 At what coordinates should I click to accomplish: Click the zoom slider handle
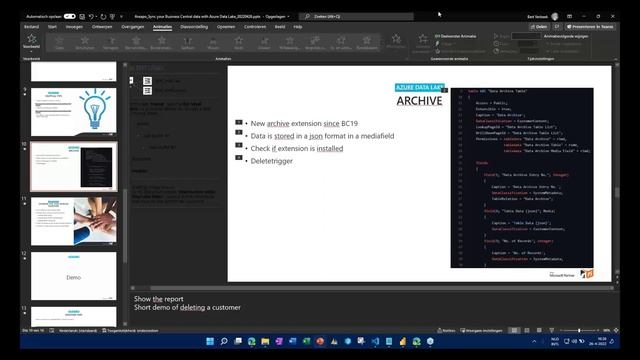point(579,330)
